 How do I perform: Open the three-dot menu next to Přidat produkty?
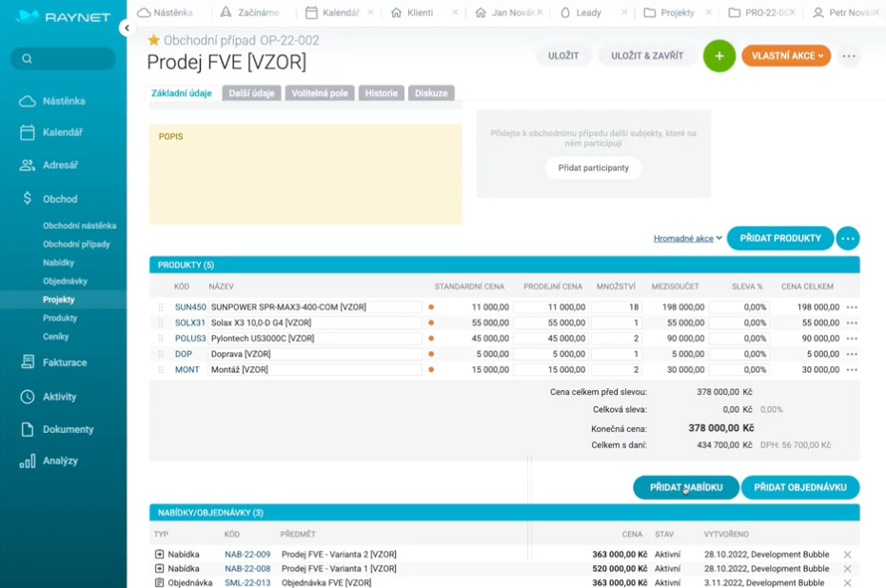coord(848,239)
